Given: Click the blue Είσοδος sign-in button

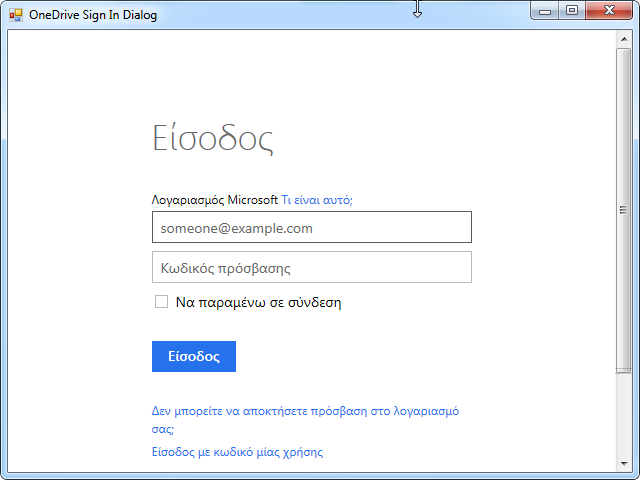Looking at the screenshot, I should tap(194, 356).
